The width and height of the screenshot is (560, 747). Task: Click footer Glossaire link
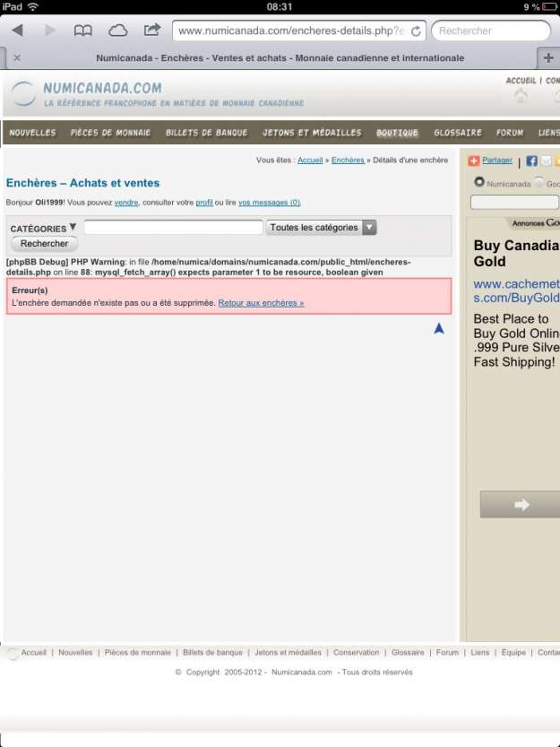pos(408,652)
